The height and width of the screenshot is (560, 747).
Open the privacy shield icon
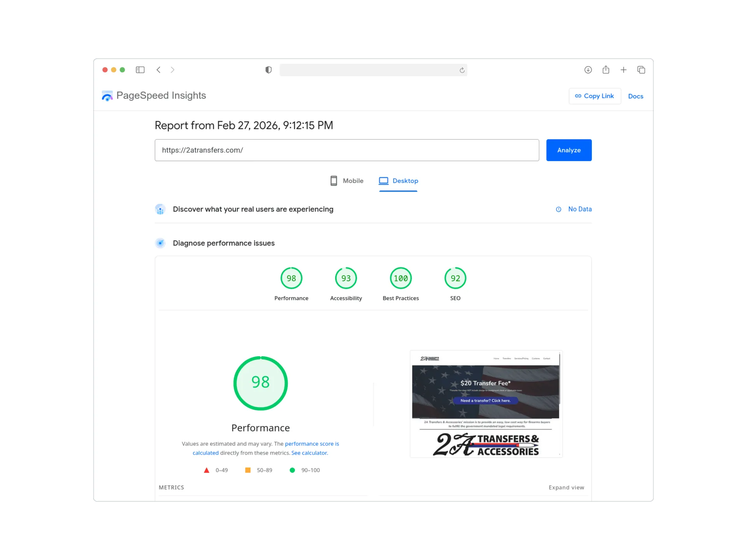tap(268, 70)
